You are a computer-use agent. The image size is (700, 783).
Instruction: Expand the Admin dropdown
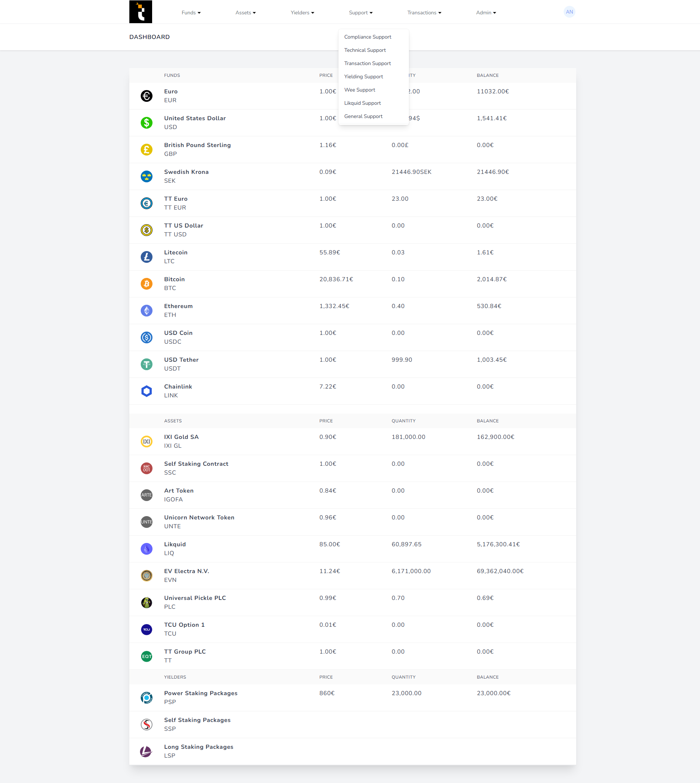pyautogui.click(x=486, y=13)
